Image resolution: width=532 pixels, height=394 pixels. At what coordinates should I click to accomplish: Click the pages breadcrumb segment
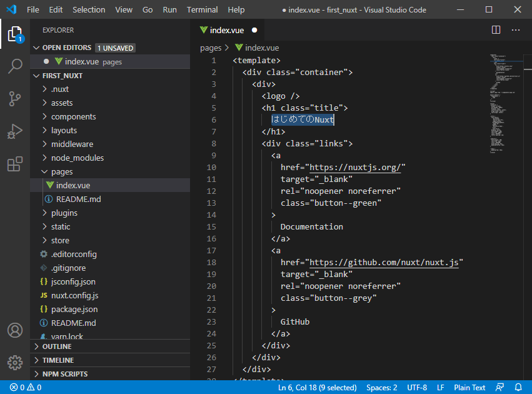point(211,48)
